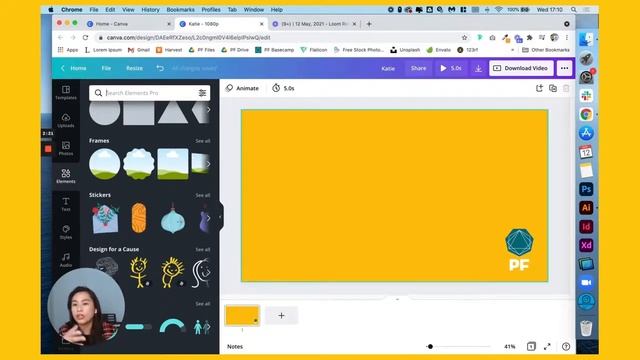
Task: Reload the page in Chrome
Action: [85, 38]
